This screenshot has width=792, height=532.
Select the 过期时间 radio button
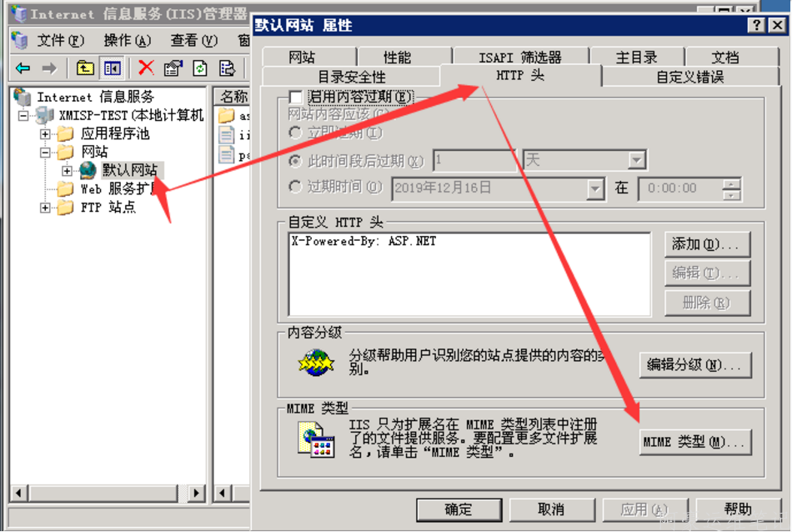click(295, 187)
